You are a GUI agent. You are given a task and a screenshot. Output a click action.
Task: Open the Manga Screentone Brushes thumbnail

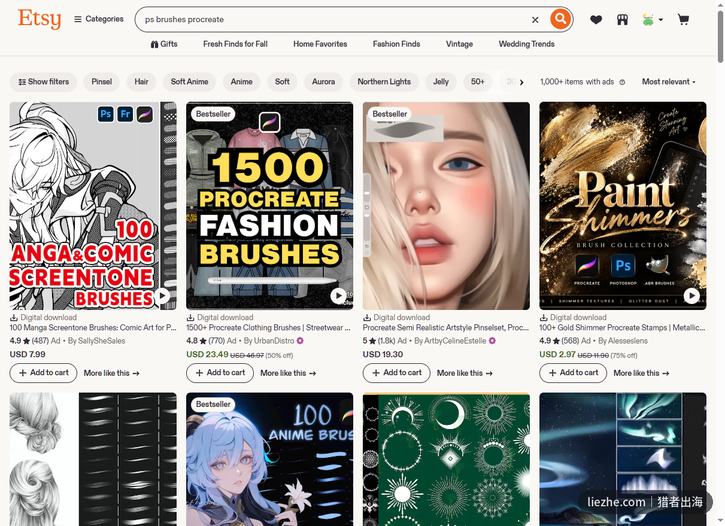(93, 206)
